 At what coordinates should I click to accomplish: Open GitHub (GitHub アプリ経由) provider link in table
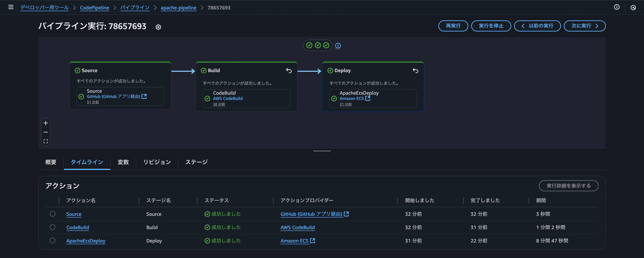[x=315, y=214]
